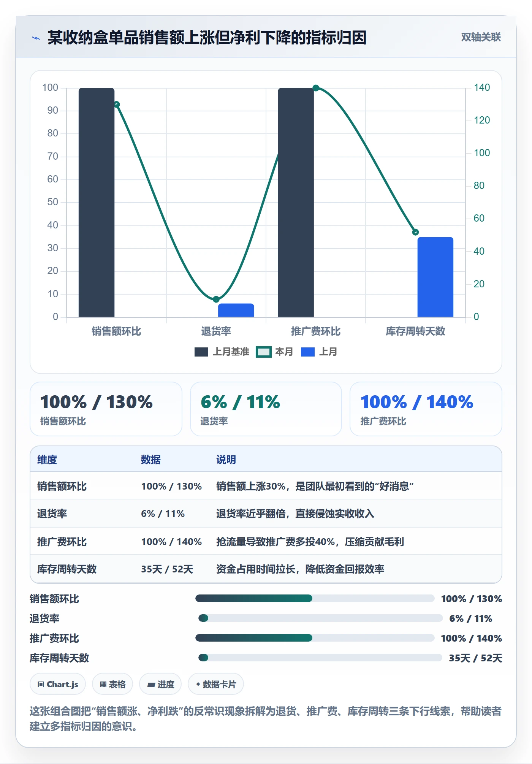Click the 进度 tag
The image size is (532, 764).
tap(160, 684)
